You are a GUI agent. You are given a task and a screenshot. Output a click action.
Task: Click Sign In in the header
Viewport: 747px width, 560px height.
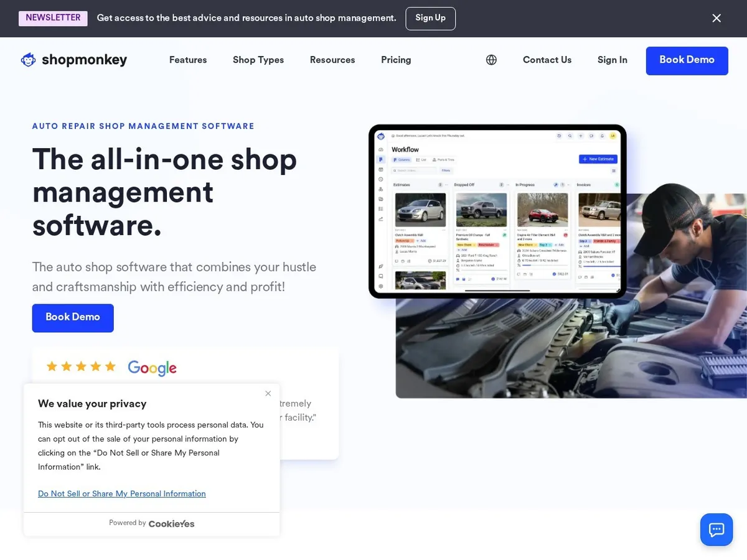(613, 60)
